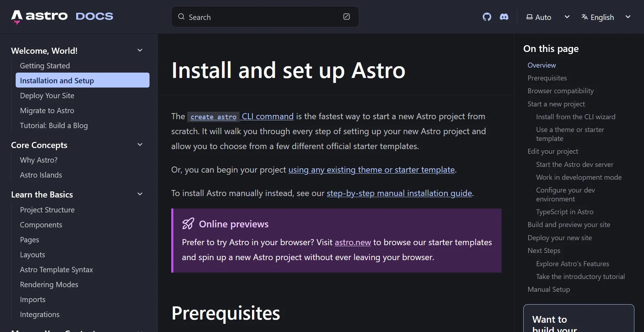Follow existing theme or starter template link
This screenshot has height=332, width=644.
click(371, 170)
